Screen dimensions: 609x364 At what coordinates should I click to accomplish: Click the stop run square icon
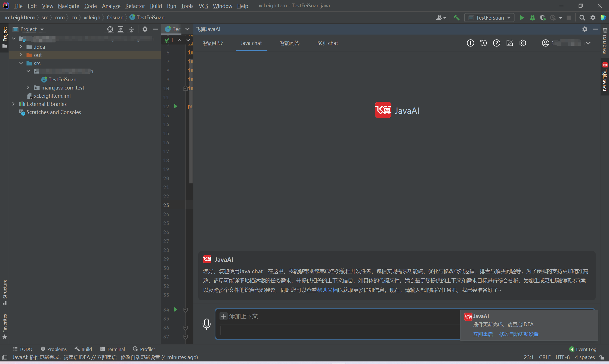(x=568, y=18)
